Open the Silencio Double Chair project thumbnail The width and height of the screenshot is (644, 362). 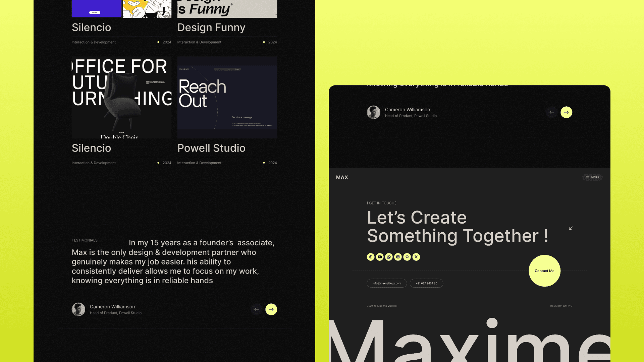point(121,97)
